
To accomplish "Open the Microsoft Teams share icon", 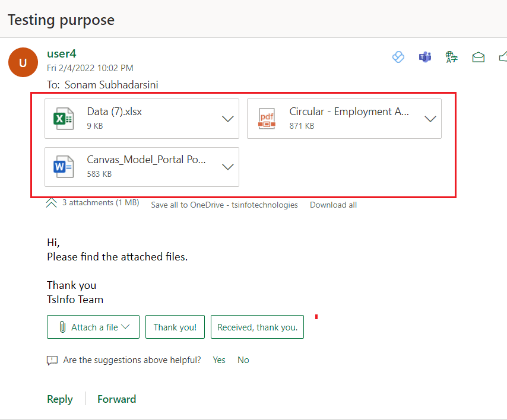I will pos(425,57).
